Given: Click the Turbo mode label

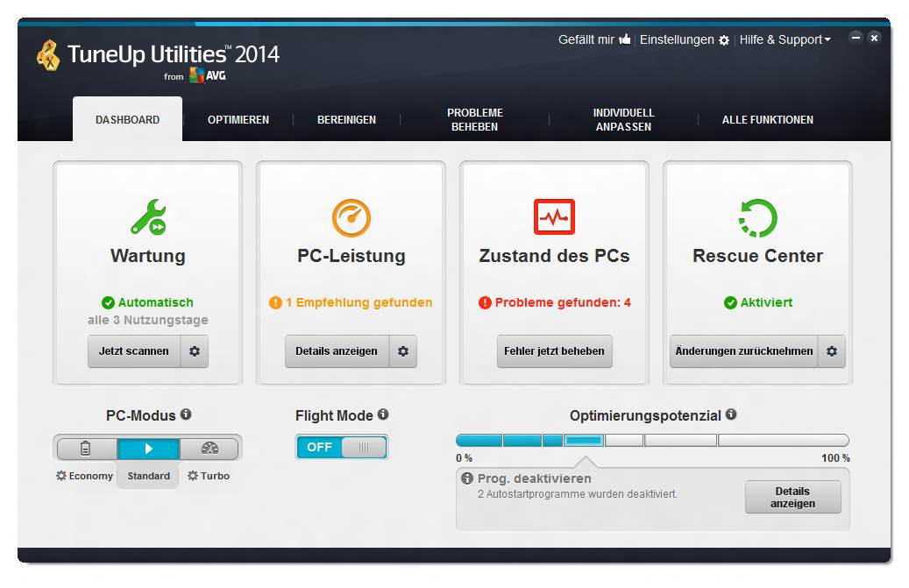Looking at the screenshot, I should click(x=215, y=476).
